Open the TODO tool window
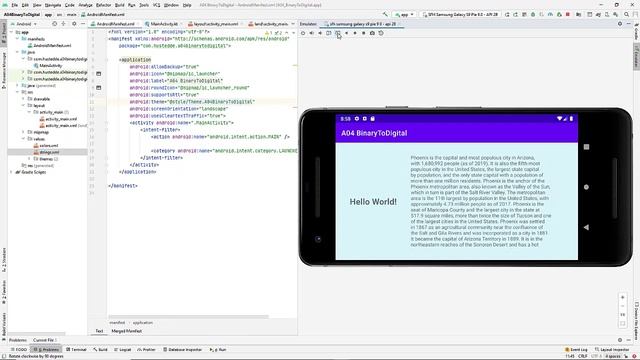The height and width of the screenshot is (360, 640). click(x=18, y=349)
